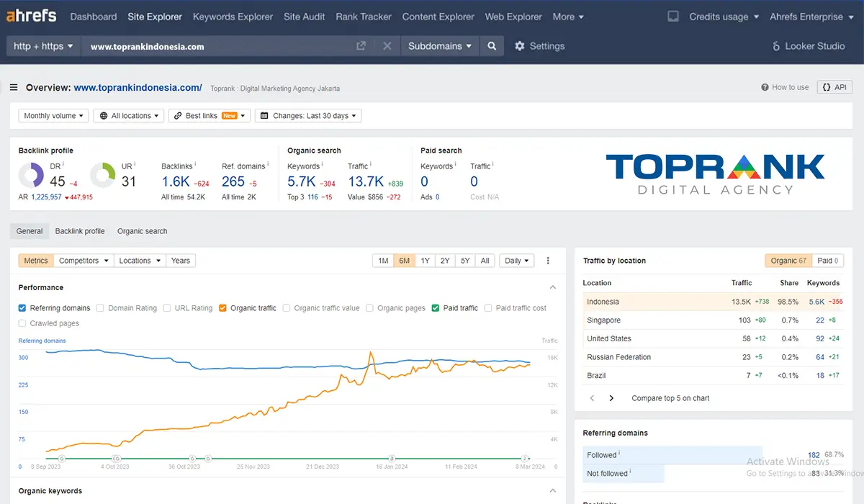Open the API button
This screenshot has height=504, width=864.
[834, 87]
